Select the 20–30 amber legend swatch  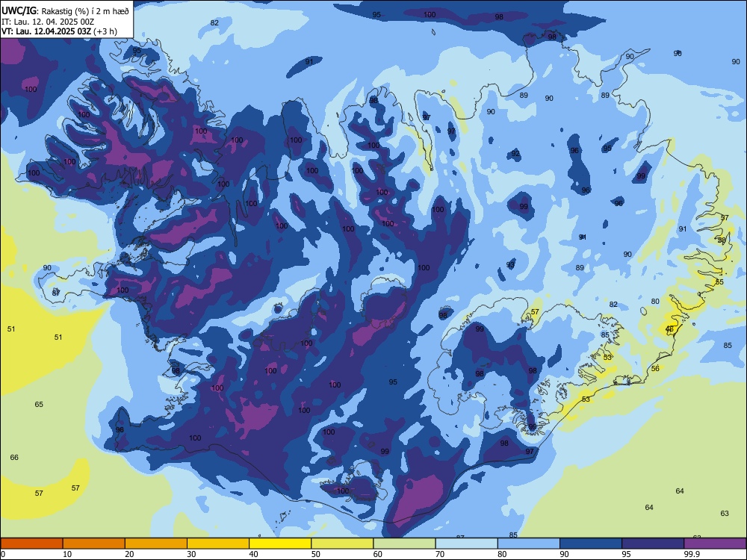pos(156,544)
